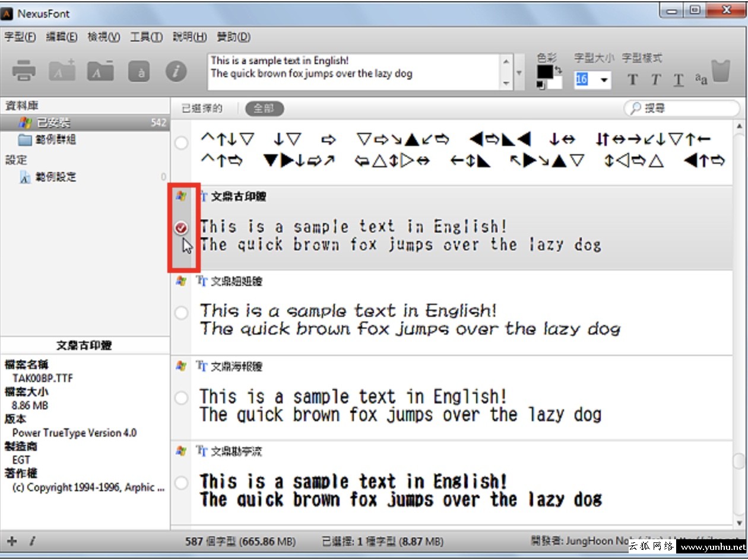Click the copyright line (c) Copyright 1994-1996

coord(88,487)
